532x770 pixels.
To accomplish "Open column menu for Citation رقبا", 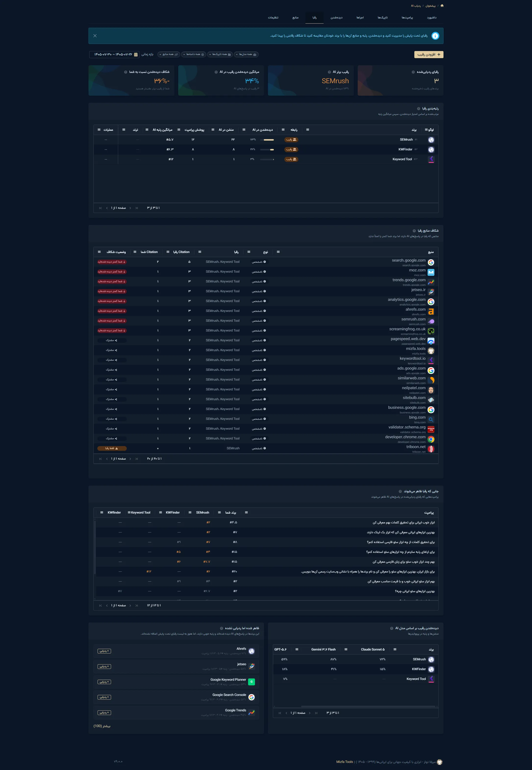I will click(168, 252).
